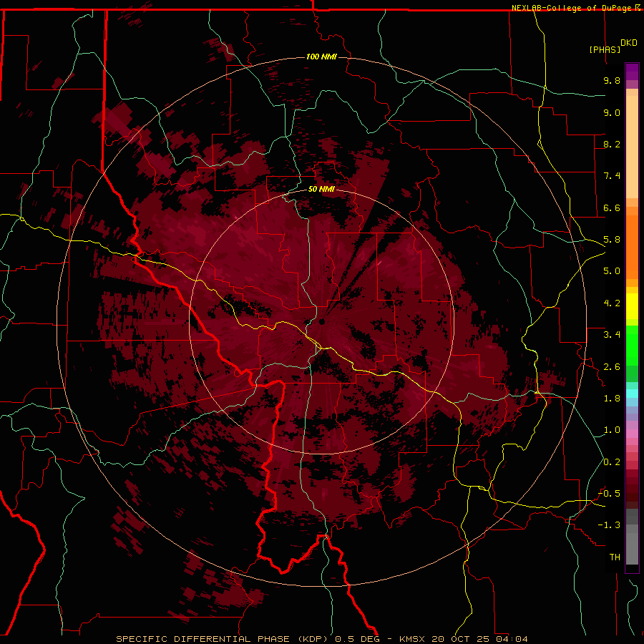Click the 0.2 legend value
Image resolution: width=644 pixels, height=644 pixels.
pos(612,462)
